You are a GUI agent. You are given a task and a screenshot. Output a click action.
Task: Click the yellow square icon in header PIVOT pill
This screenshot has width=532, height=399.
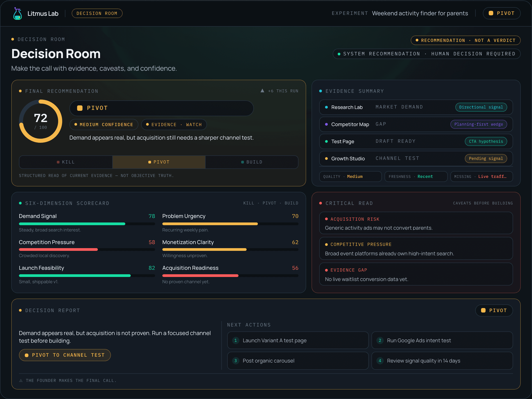pos(491,13)
